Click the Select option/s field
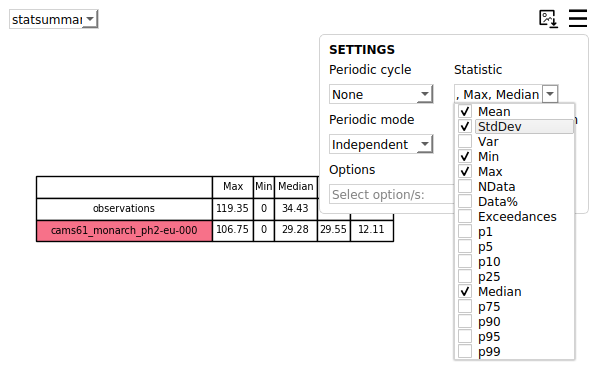The image size is (597, 369). (x=392, y=194)
